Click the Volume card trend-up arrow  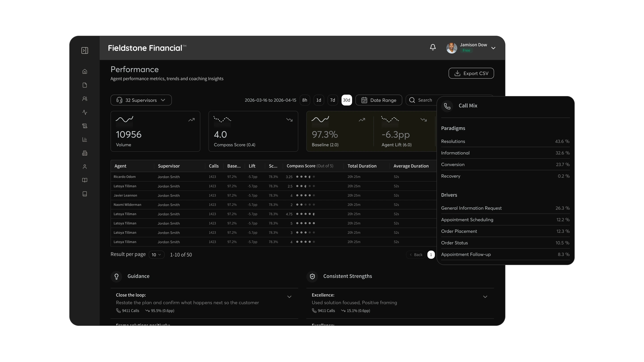(x=191, y=120)
